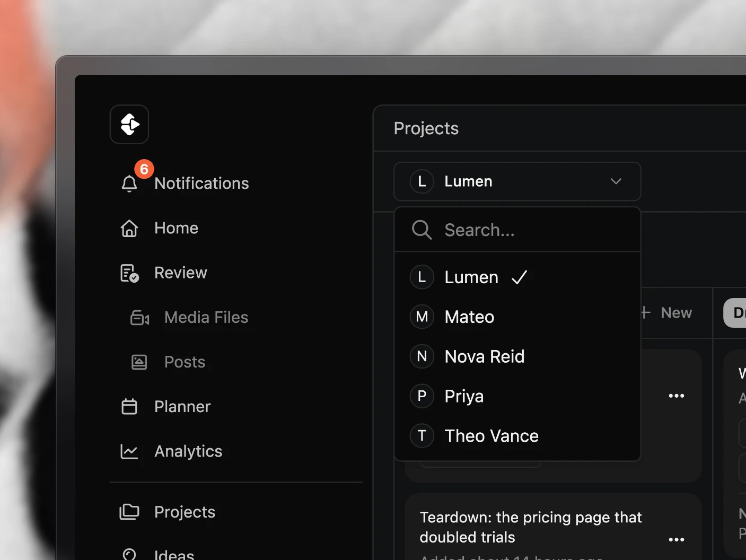Click the Analytics chart icon

tap(129, 451)
